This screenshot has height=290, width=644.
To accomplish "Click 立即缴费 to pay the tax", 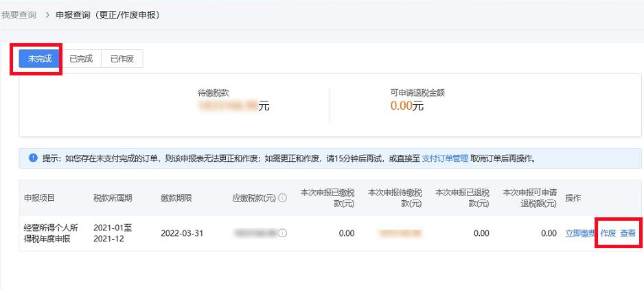I will pyautogui.click(x=580, y=233).
